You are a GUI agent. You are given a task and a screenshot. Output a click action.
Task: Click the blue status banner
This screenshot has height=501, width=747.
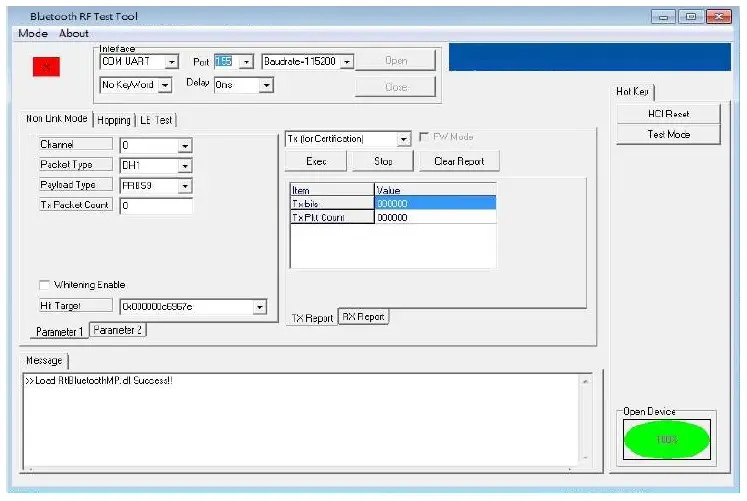(590, 57)
